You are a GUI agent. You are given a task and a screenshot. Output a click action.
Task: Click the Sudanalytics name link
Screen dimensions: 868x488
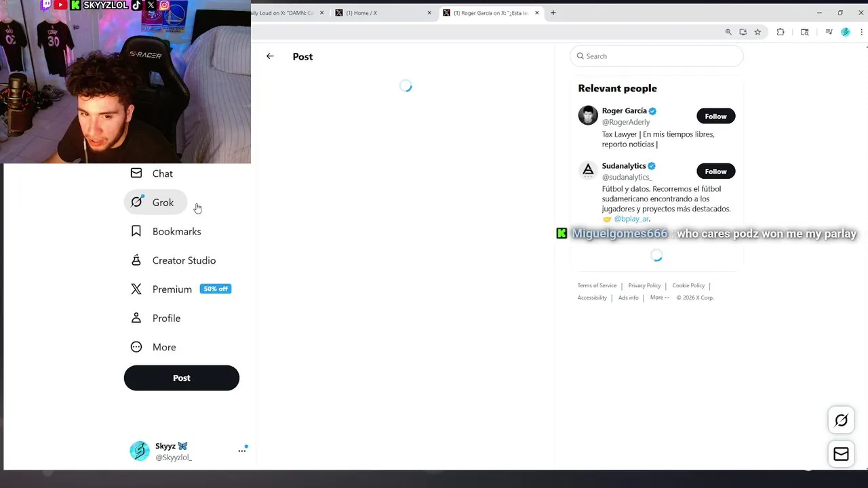tap(624, 166)
